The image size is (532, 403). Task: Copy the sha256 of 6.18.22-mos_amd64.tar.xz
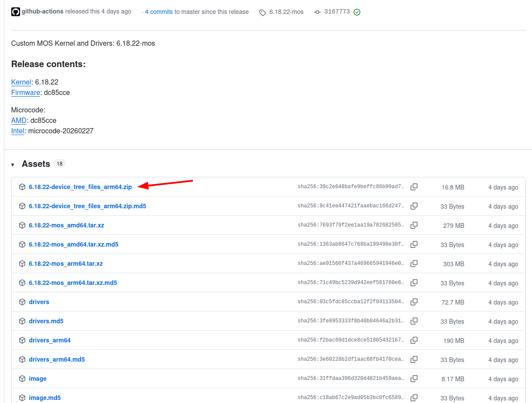pos(414,225)
